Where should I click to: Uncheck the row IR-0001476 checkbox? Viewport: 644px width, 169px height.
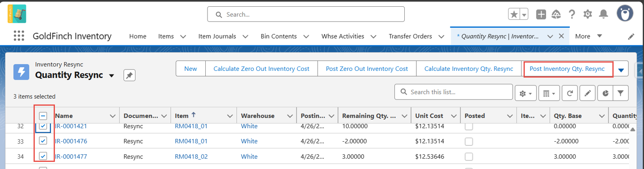click(x=43, y=141)
